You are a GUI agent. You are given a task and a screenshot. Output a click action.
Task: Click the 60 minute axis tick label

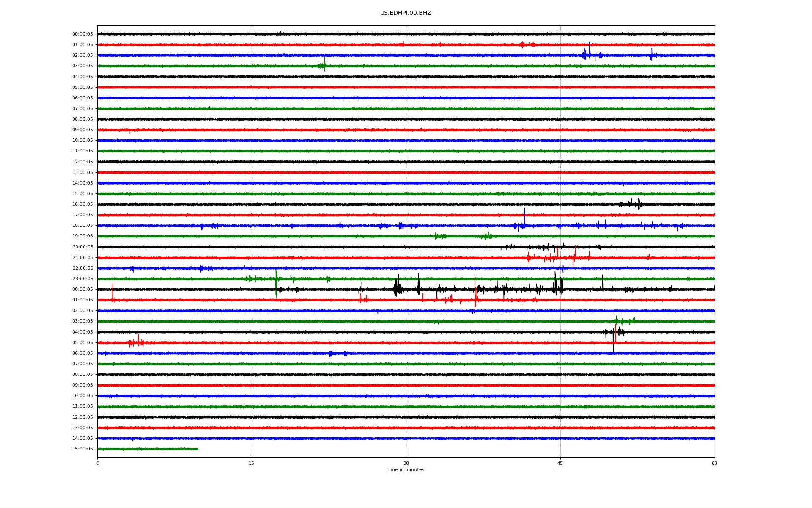(x=714, y=464)
